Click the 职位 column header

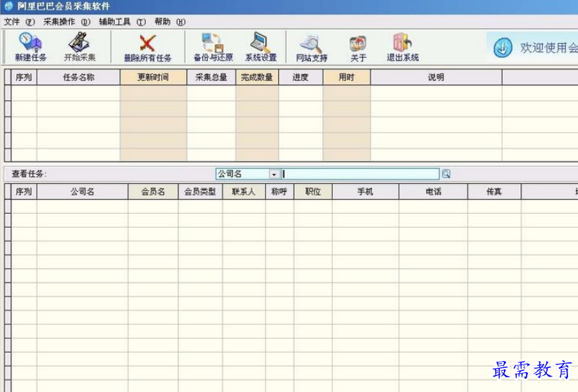314,192
